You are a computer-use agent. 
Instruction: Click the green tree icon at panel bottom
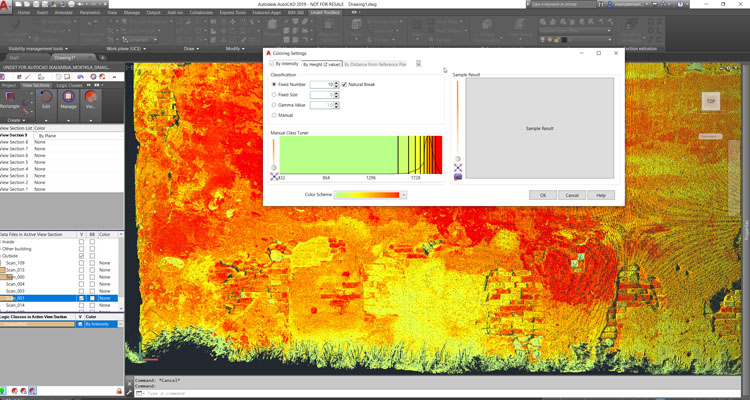tap(3, 391)
